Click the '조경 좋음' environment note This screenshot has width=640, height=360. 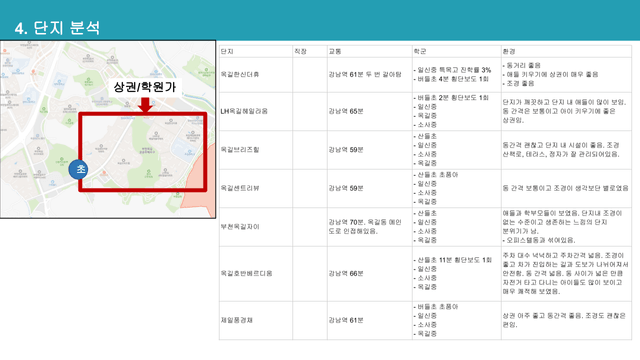coord(518,83)
